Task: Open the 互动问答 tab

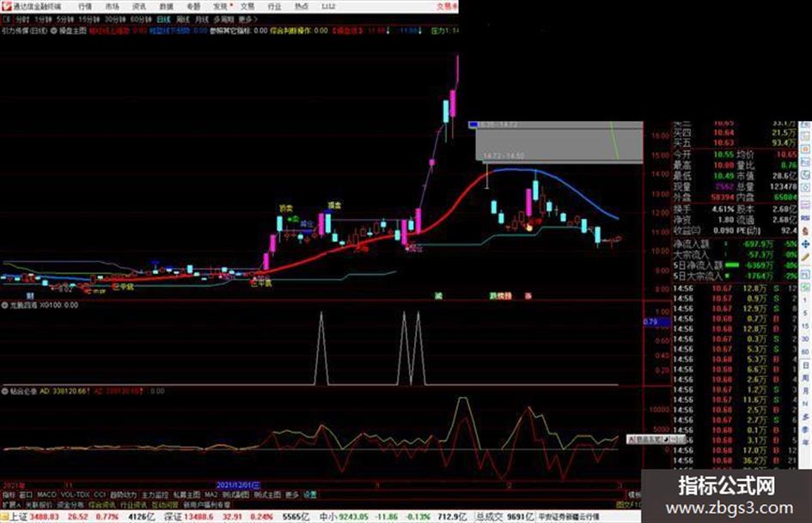Action: click(165, 504)
